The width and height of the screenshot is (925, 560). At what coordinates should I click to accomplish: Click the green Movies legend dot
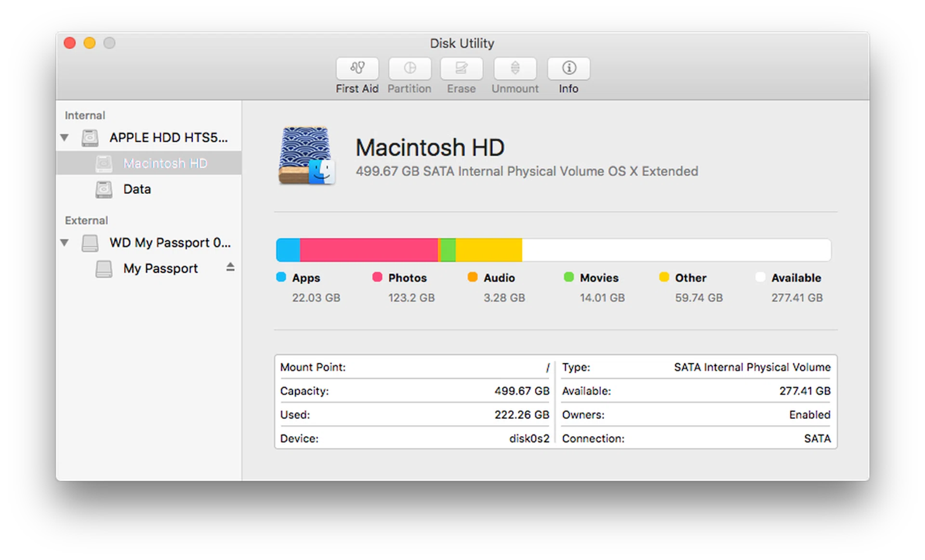(x=568, y=277)
